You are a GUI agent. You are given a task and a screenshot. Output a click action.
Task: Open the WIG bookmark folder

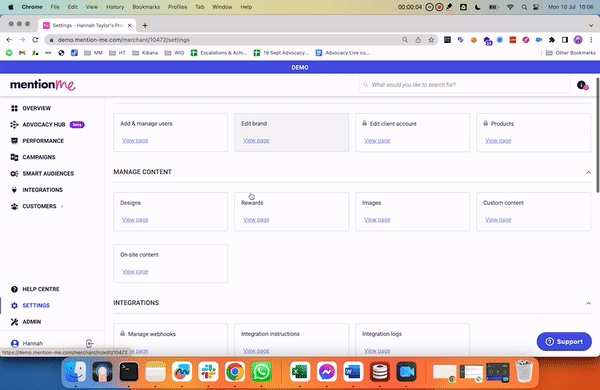[x=174, y=53]
